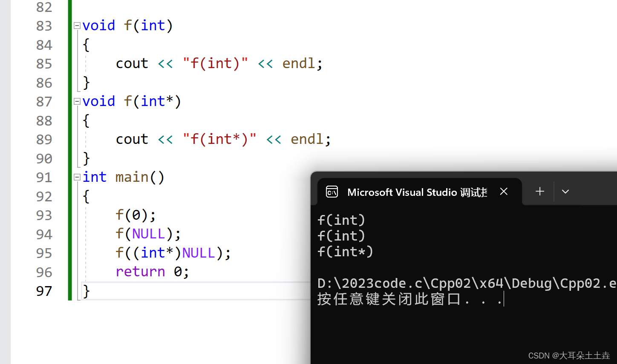Screen dimensions: 617x364
Task: Click line number 95 in the gutter
Action: click(x=44, y=253)
